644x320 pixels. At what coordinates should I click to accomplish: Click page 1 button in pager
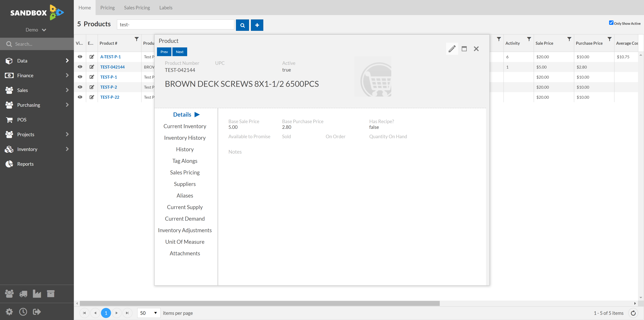(x=106, y=313)
